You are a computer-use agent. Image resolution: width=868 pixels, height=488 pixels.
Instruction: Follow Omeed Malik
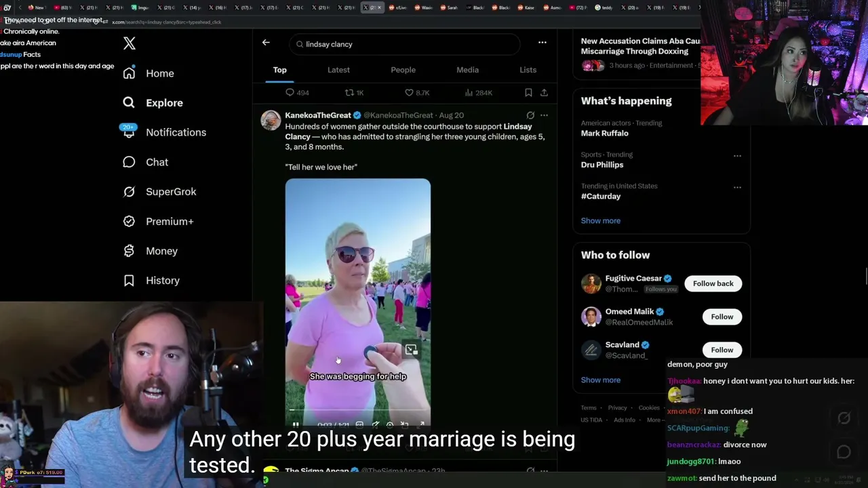click(722, 317)
